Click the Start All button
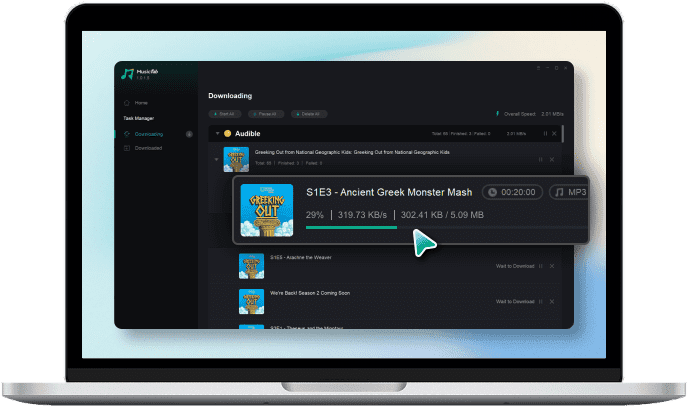This screenshot has height=410, width=688. pyautogui.click(x=225, y=114)
